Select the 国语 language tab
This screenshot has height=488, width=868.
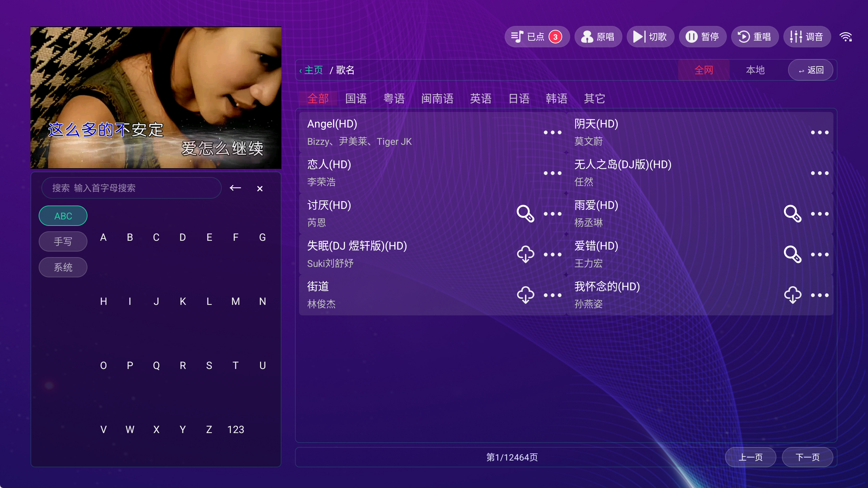coord(356,99)
